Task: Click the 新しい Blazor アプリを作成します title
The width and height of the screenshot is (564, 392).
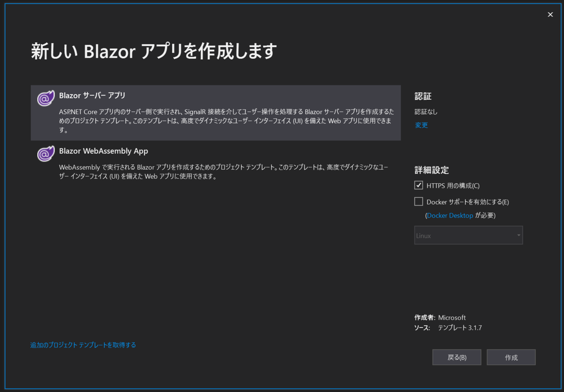Action: tap(154, 51)
